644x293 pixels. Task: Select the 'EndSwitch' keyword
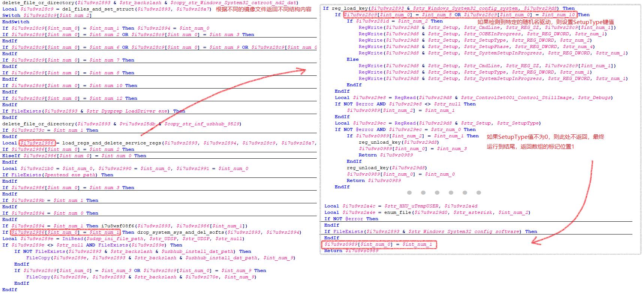16,22
